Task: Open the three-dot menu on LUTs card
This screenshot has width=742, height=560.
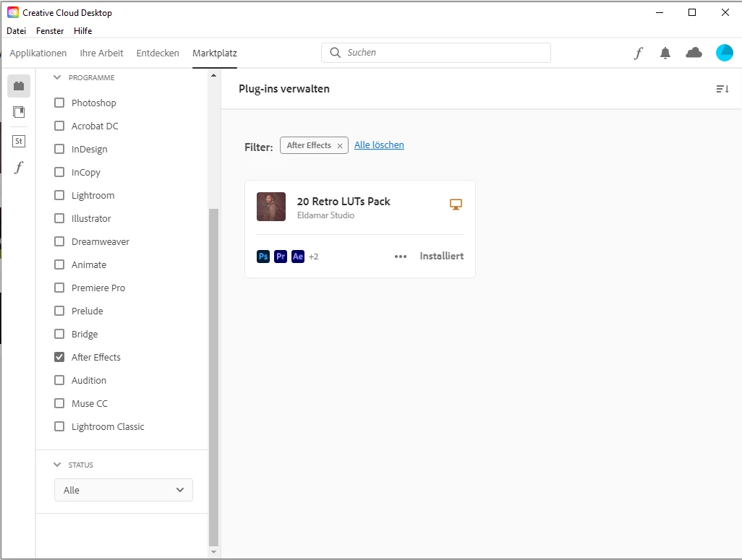Action: coord(401,257)
